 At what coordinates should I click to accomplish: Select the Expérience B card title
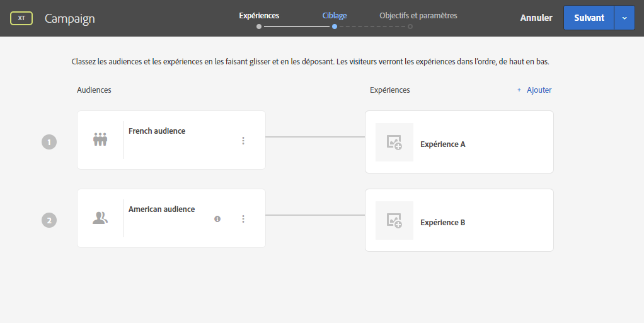coord(442,223)
